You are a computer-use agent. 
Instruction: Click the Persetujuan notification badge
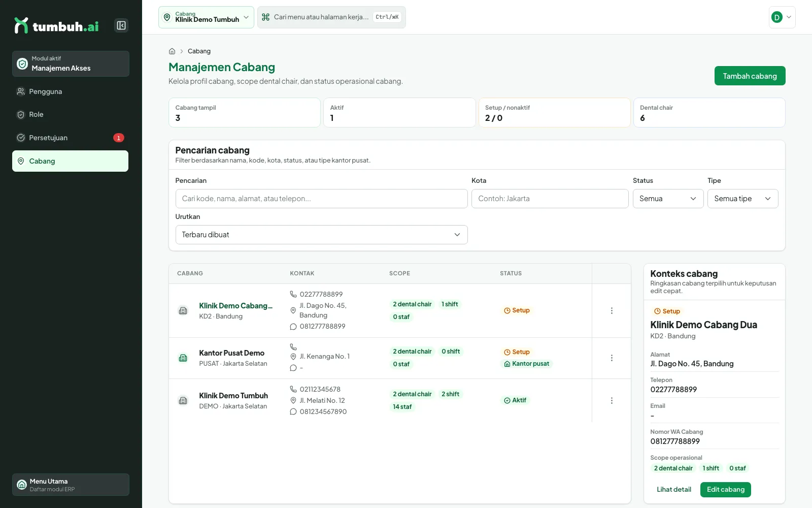click(119, 138)
